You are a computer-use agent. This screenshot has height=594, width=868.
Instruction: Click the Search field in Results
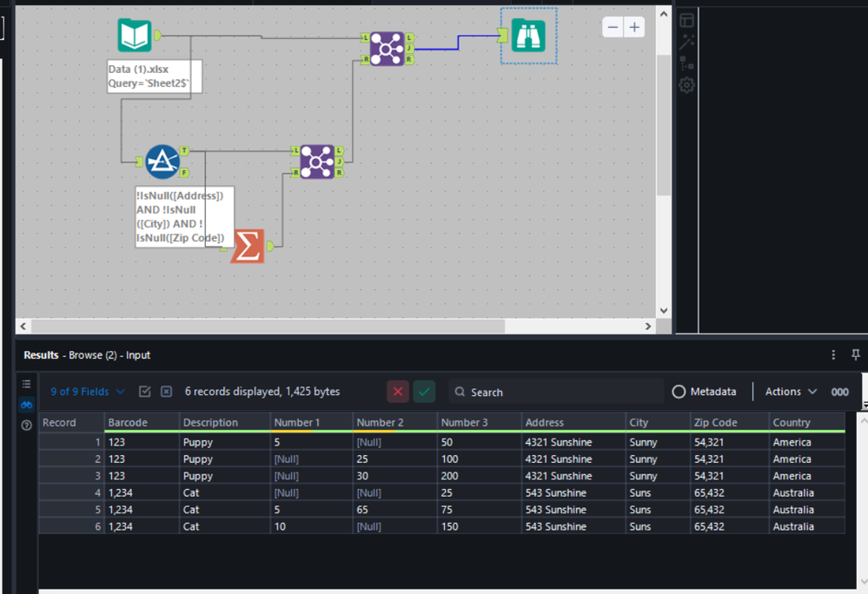click(556, 392)
